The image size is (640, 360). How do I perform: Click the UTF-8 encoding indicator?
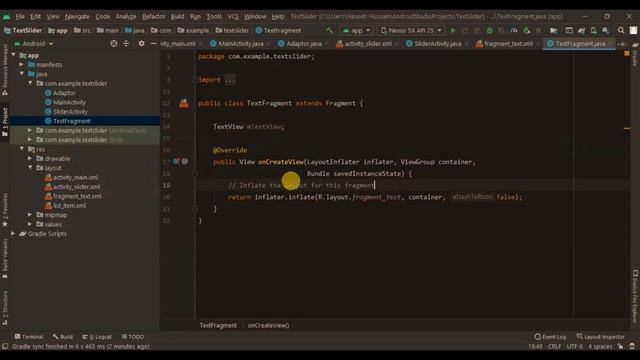pyautogui.click(x=575, y=347)
